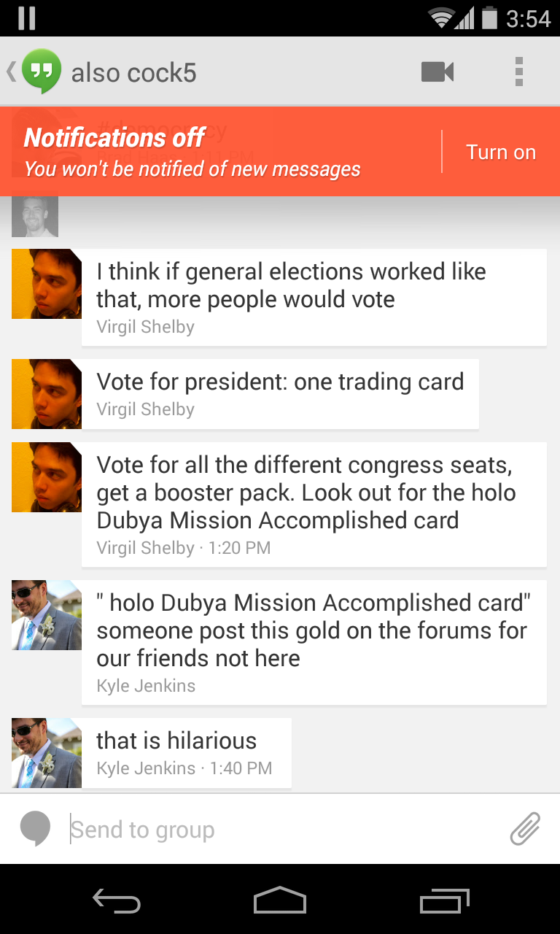
Task: Tap Kyle Jenkins' avatar beside 'that is hilarious'
Action: pos(46,752)
